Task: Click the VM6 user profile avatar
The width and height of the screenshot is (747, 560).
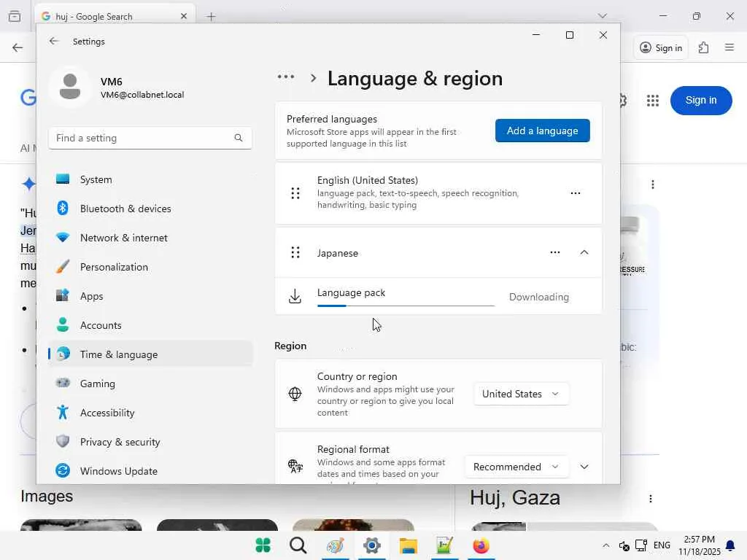Action: (x=70, y=87)
